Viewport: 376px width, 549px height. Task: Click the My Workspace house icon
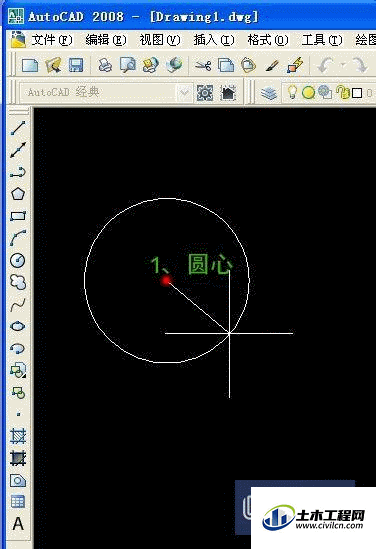[228, 93]
